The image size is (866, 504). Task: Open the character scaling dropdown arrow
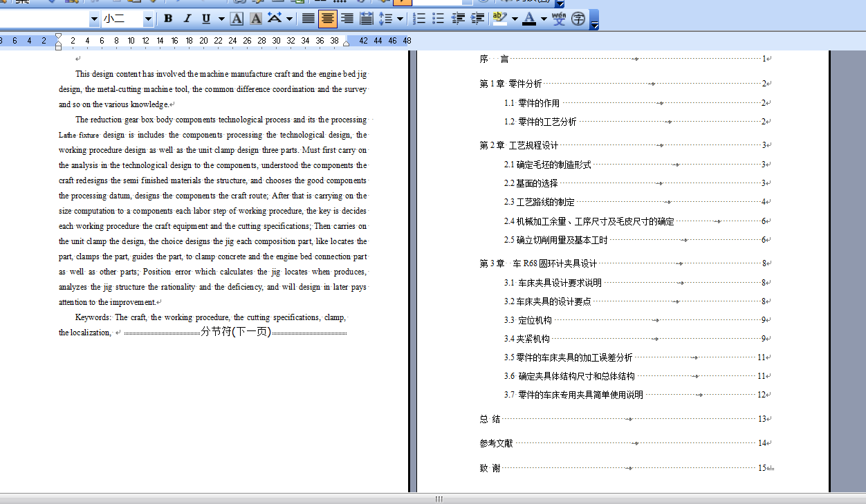click(289, 19)
